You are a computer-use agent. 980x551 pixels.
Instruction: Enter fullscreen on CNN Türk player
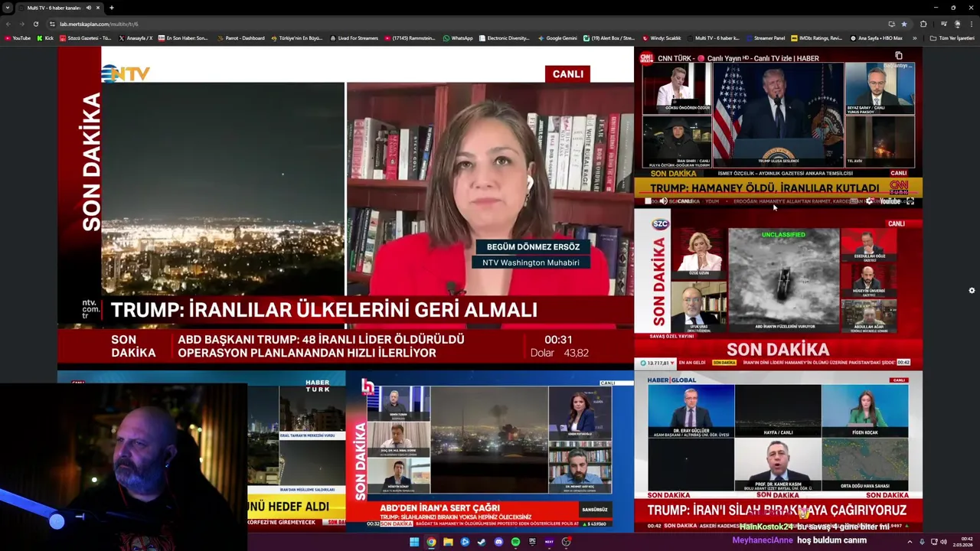(910, 201)
